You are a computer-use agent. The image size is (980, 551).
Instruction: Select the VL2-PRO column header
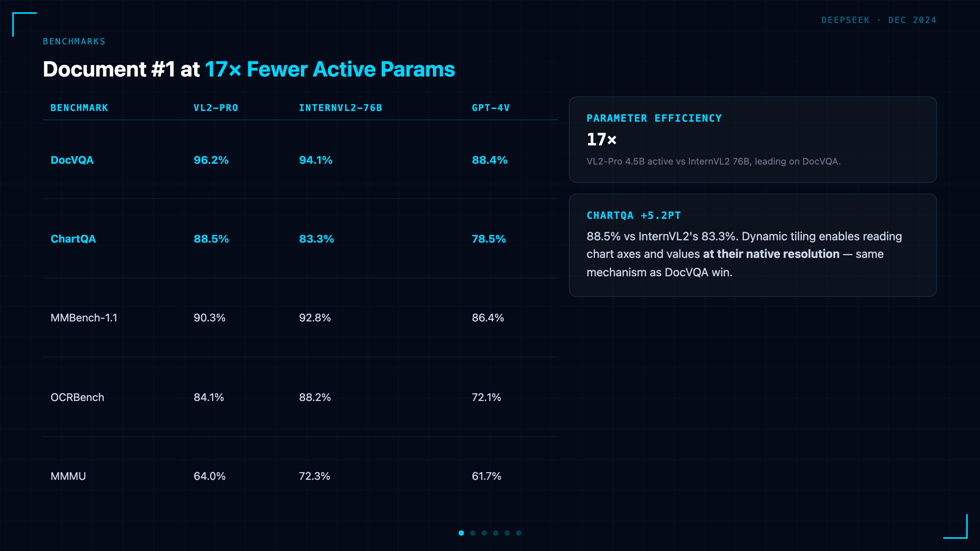coord(216,108)
